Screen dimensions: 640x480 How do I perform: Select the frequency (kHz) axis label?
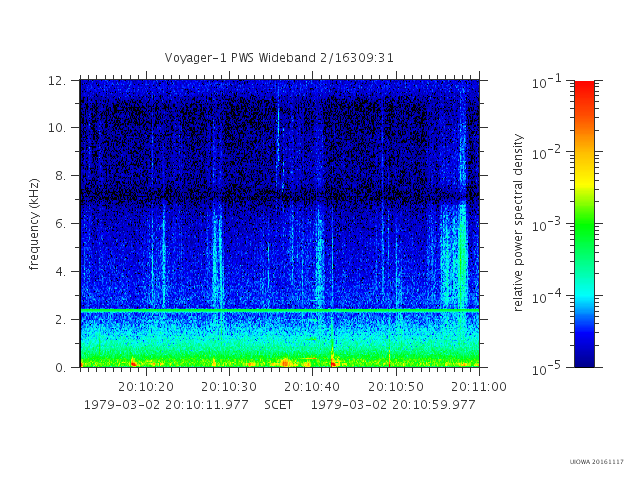click(34, 224)
